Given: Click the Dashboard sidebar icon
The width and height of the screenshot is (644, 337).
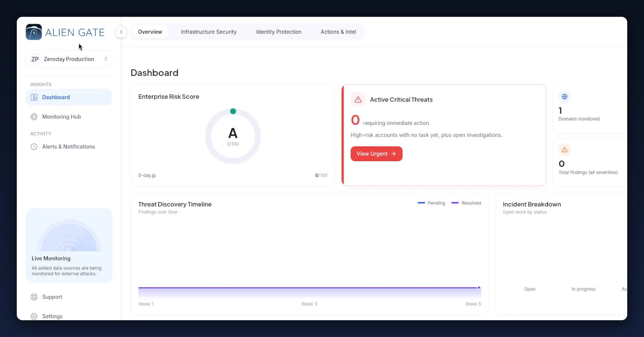Looking at the screenshot, I should tap(34, 97).
